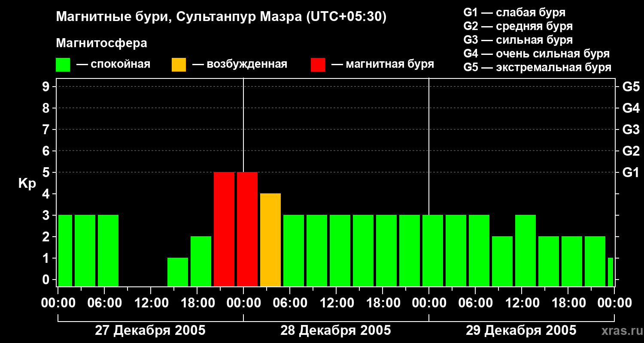Click the '7' value on Kp axis

47,129
